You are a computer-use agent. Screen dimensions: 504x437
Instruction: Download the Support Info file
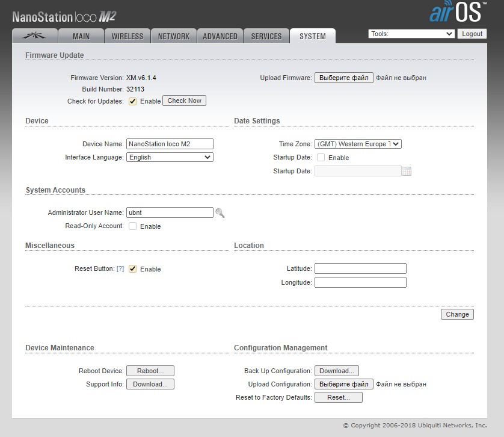coord(150,384)
